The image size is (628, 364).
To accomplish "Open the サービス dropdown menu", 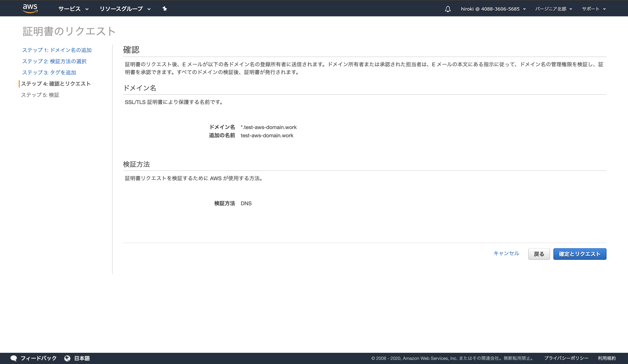I will coord(73,9).
